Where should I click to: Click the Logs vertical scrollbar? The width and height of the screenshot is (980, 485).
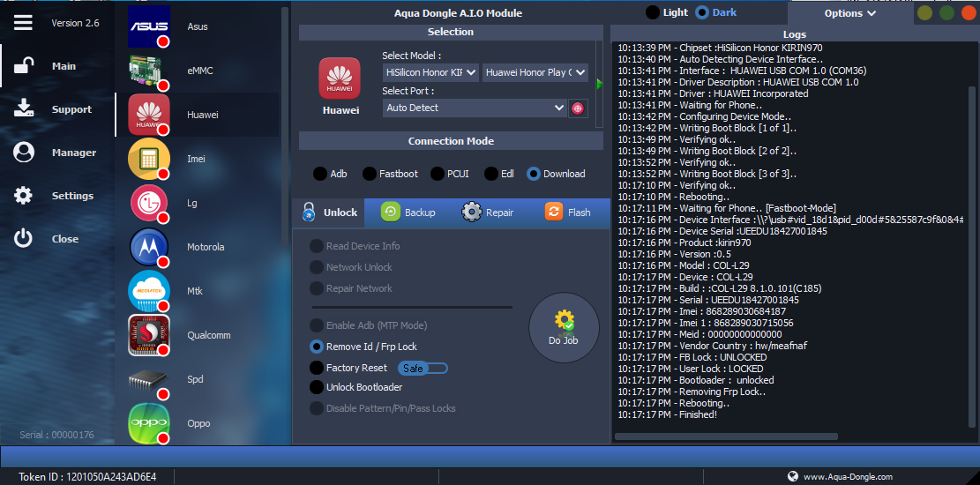point(971,257)
